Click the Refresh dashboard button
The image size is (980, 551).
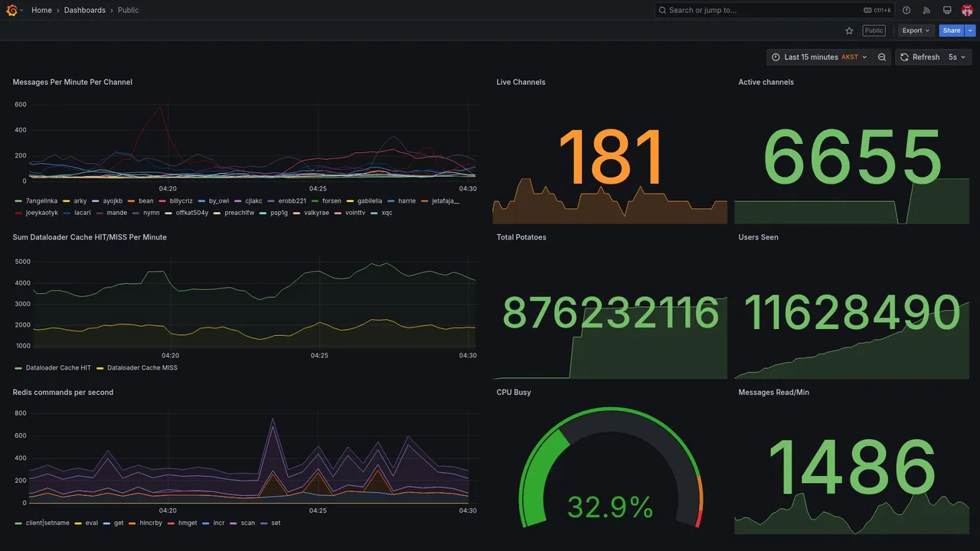tap(920, 57)
